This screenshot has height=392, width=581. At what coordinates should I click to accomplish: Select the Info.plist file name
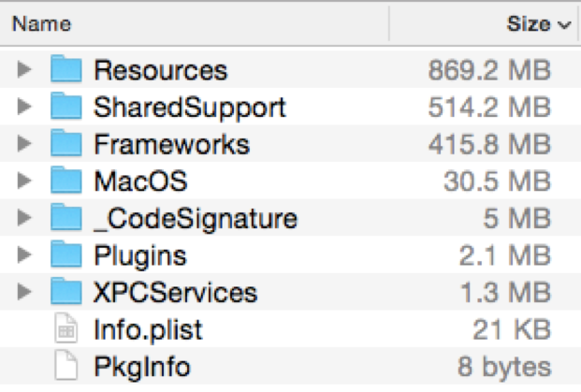[x=148, y=329]
